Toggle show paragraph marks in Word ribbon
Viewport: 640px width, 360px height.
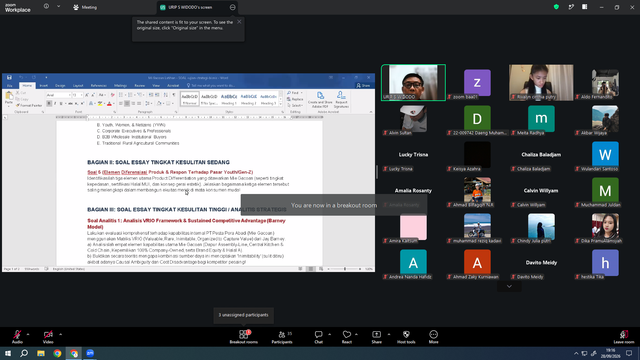pos(173,95)
